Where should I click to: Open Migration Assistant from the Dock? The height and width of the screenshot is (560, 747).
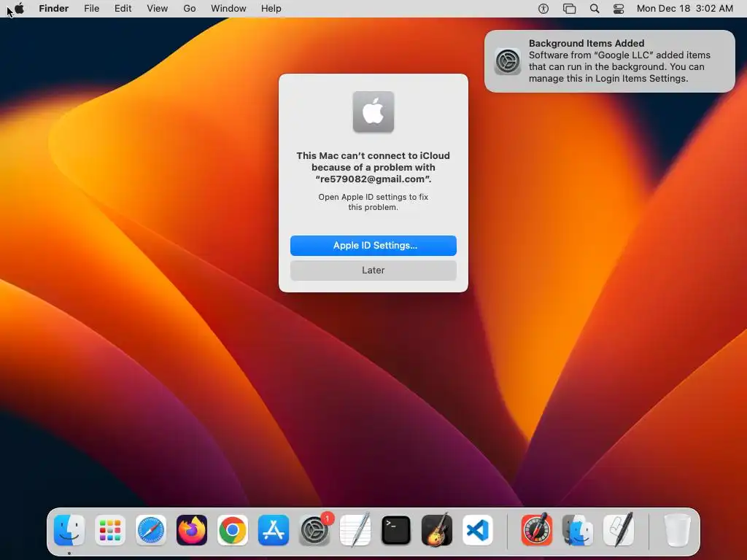coord(578,530)
